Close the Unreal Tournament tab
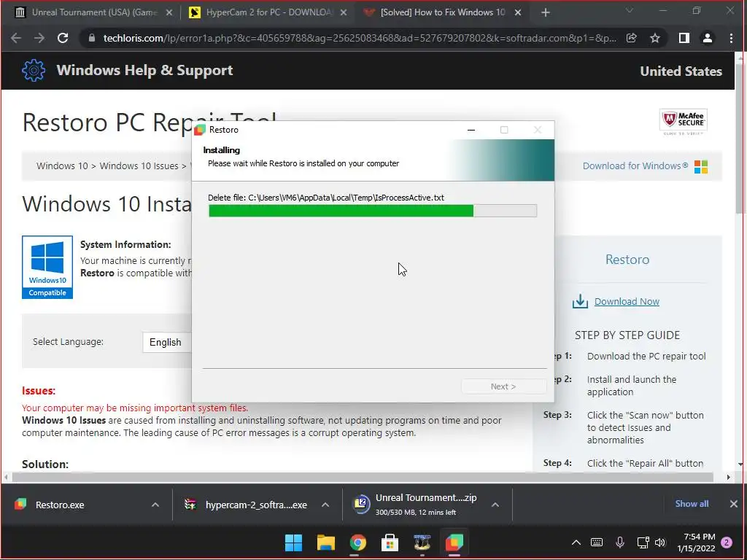The height and width of the screenshot is (560, 747). point(169,13)
